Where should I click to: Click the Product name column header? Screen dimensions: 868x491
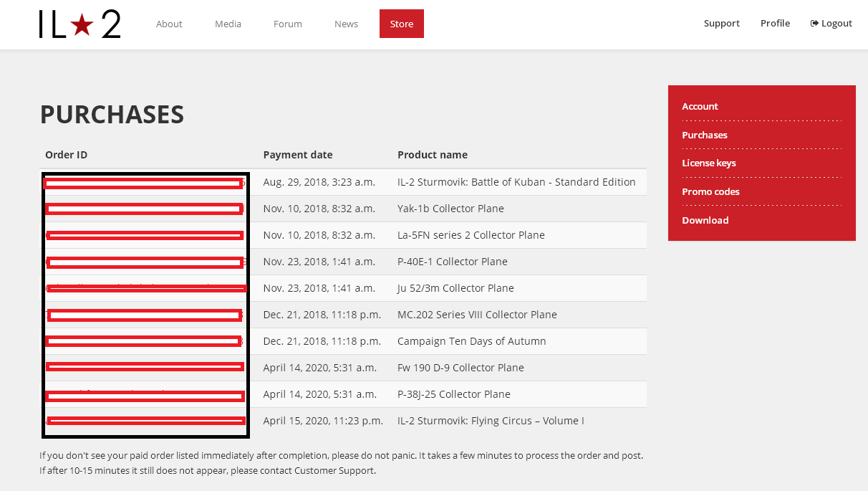tap(433, 155)
